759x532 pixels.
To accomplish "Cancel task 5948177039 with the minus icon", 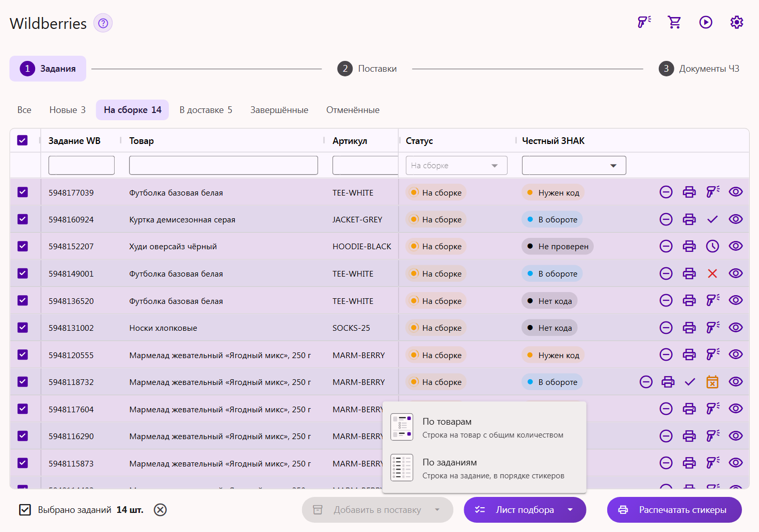I will tap(666, 192).
